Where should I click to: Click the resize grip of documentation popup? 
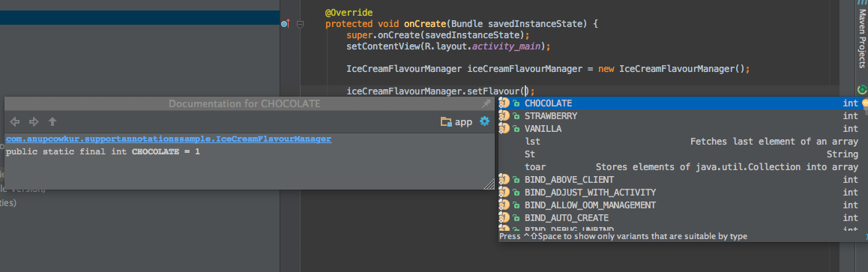tap(489, 184)
